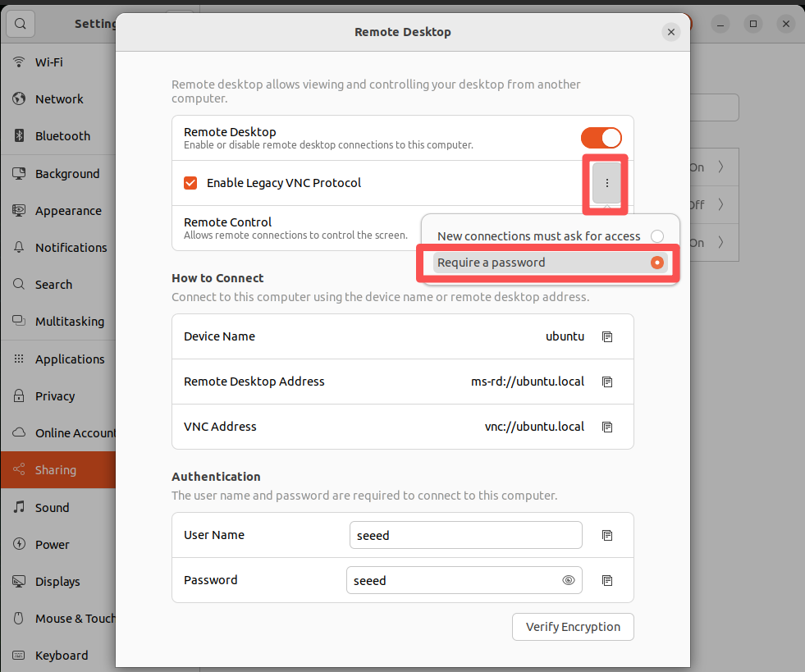Copy the Remote Desktop Address

click(607, 382)
